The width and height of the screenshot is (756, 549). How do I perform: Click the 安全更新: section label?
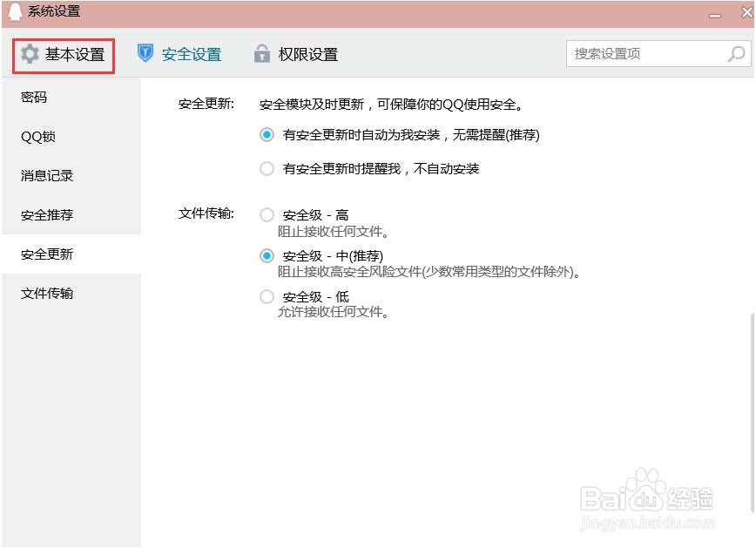[x=206, y=104]
